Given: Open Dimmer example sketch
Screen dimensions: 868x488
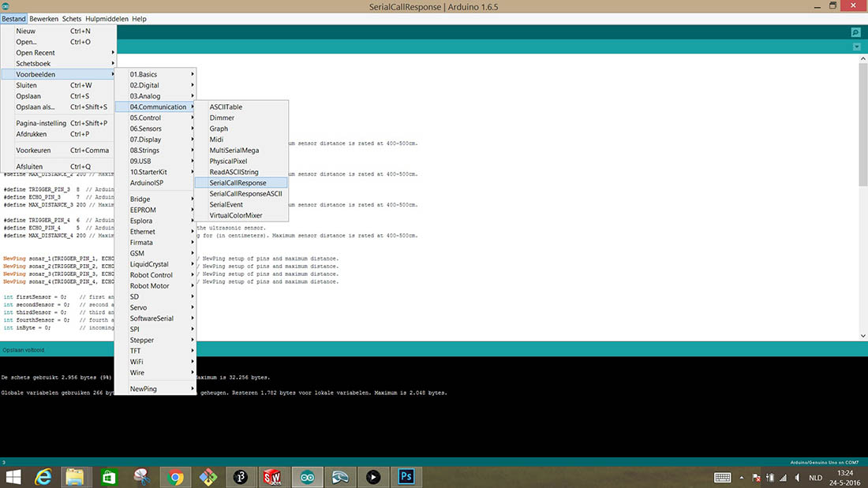Looking at the screenshot, I should coord(241,117).
